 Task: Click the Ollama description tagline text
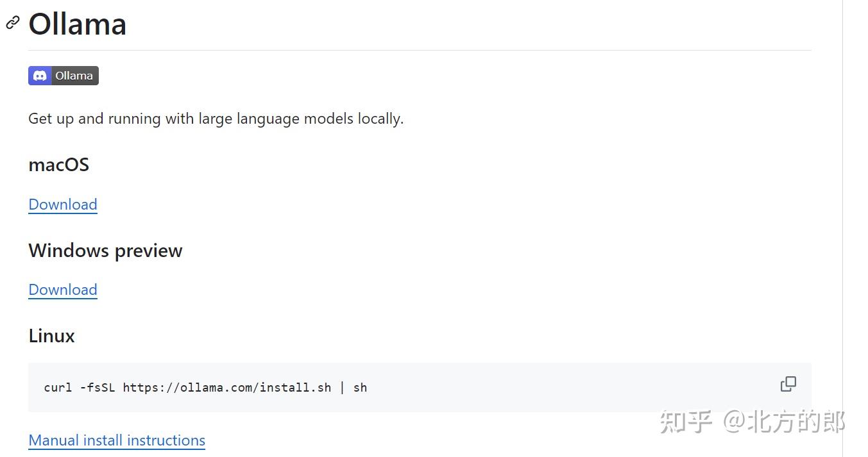(x=216, y=118)
